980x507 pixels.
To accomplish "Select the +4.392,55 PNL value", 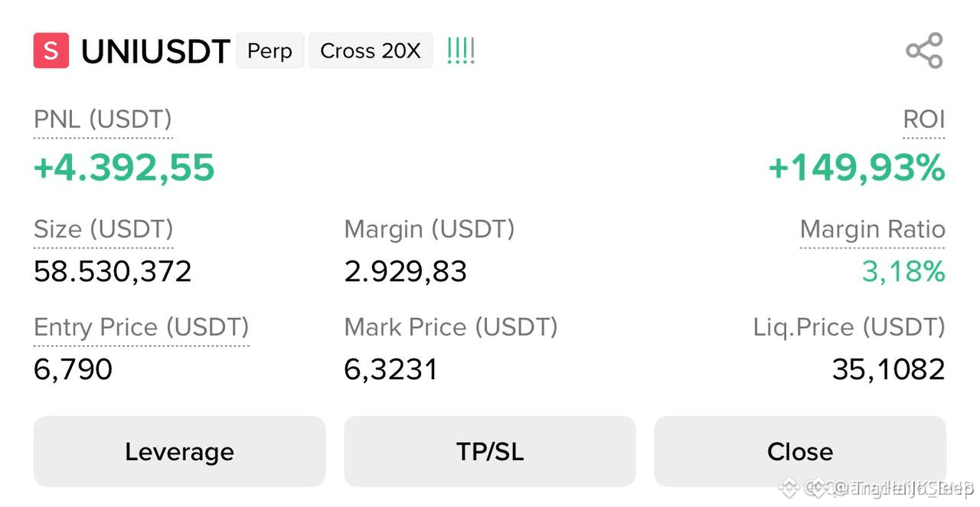I will 124,168.
